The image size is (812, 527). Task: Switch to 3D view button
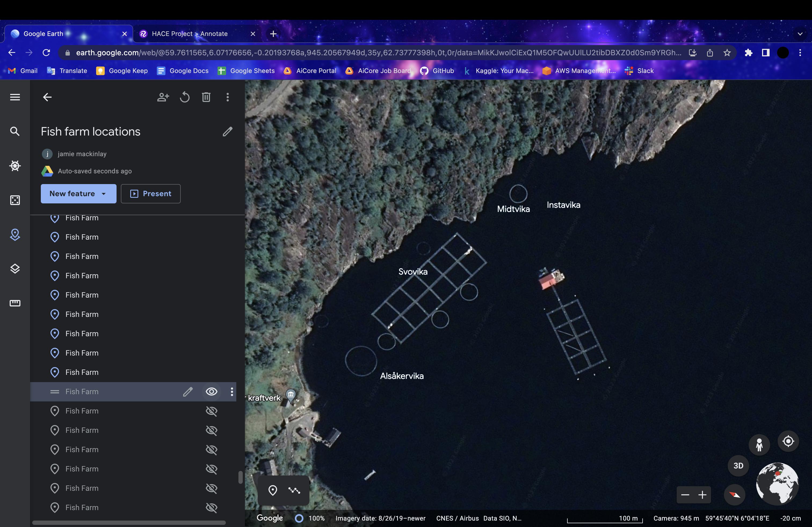(x=738, y=466)
